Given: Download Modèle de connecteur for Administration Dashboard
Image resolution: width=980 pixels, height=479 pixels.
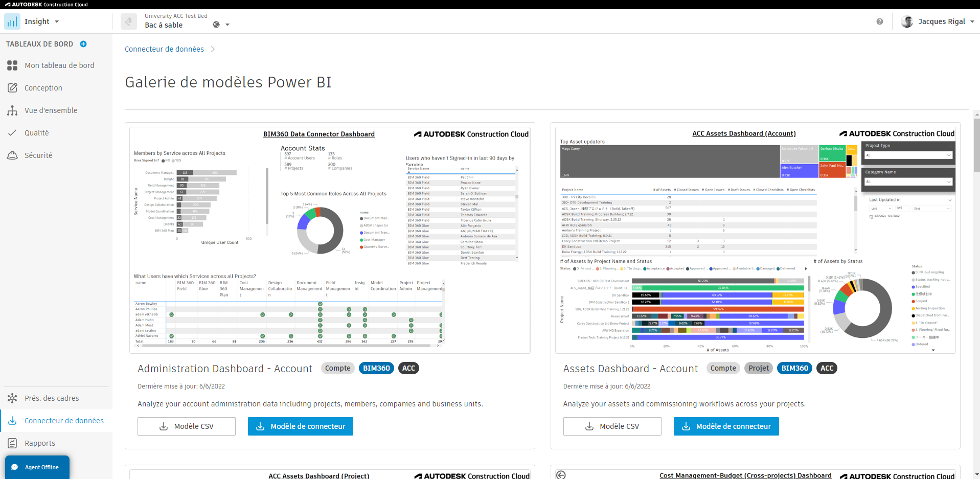Looking at the screenshot, I should click(x=301, y=426).
